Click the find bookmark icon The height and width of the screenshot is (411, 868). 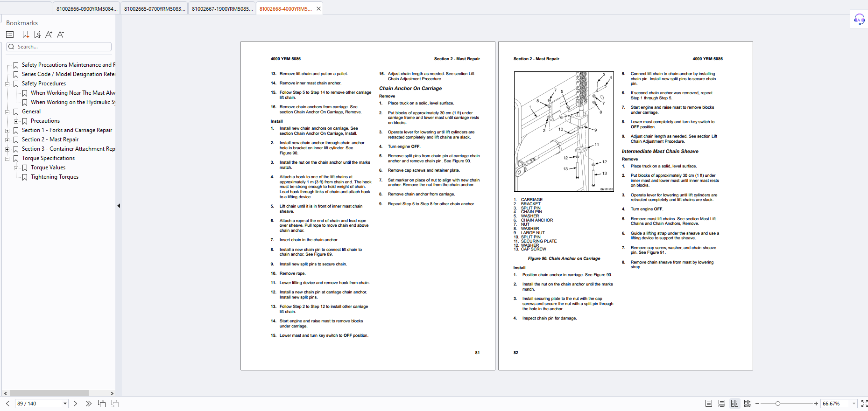37,35
